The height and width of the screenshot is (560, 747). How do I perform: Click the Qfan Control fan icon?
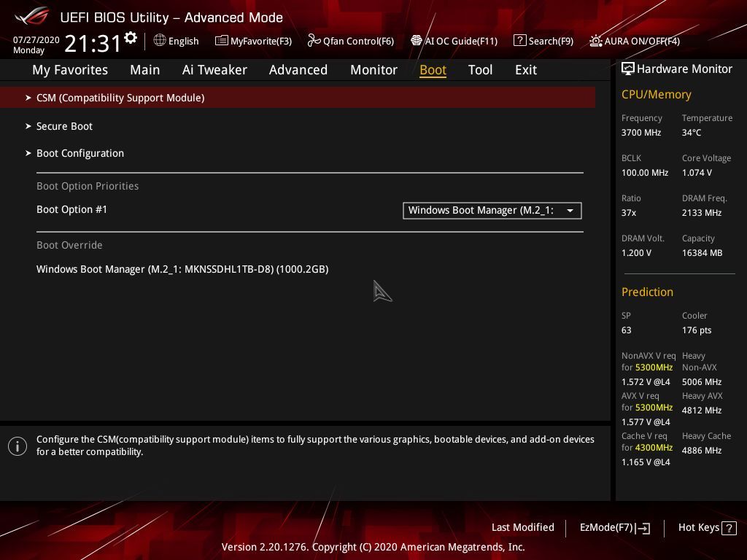314,41
